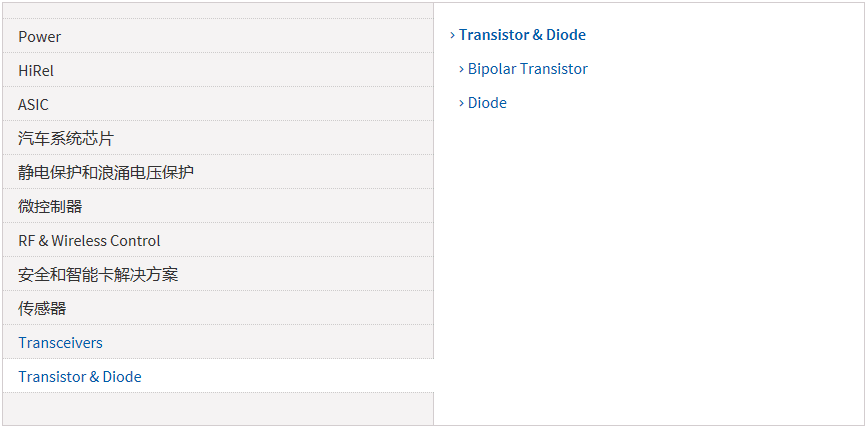Click the blank white area of the submenu panel

[650, 260]
